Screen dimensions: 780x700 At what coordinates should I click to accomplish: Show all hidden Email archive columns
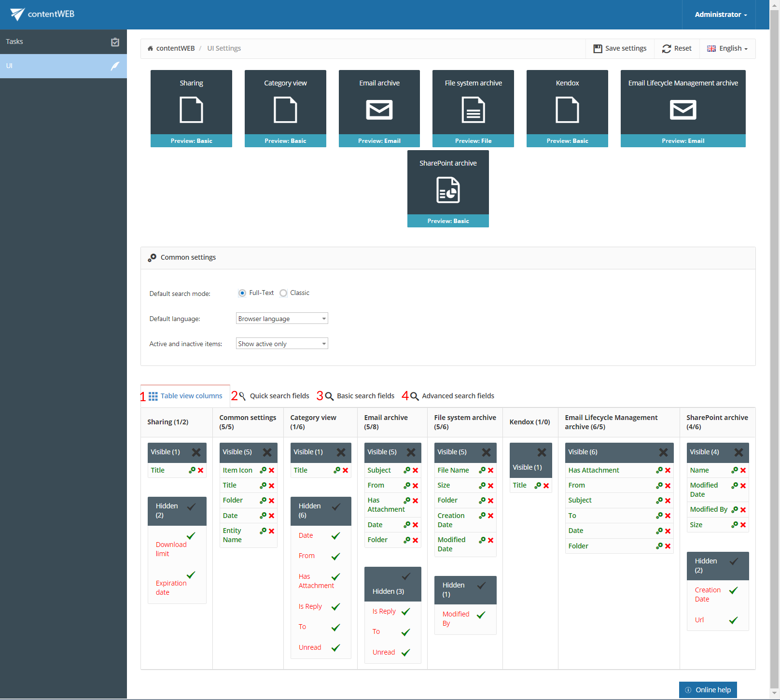[x=406, y=576]
